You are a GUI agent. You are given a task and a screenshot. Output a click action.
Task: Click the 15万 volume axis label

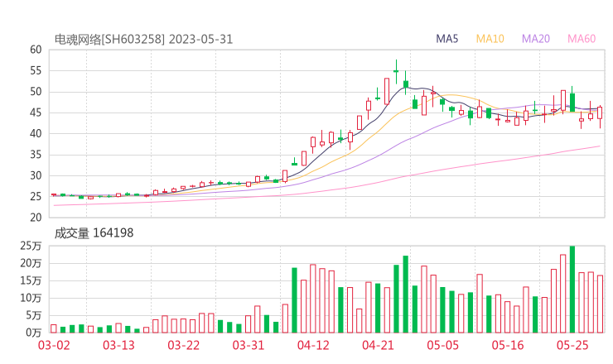pyautogui.click(x=31, y=280)
